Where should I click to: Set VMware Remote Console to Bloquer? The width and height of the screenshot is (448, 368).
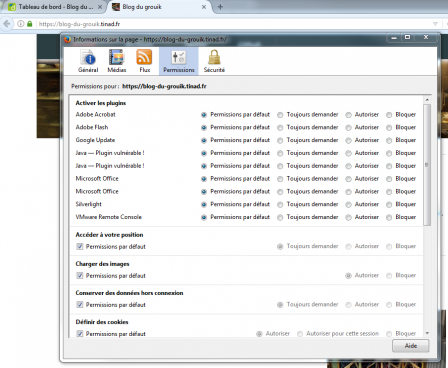[x=389, y=217]
